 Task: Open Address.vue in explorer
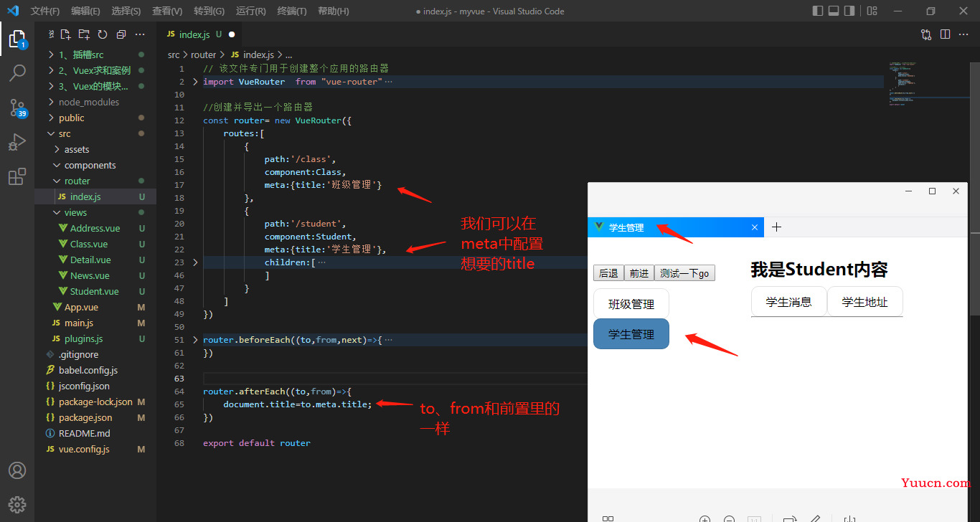click(x=95, y=228)
